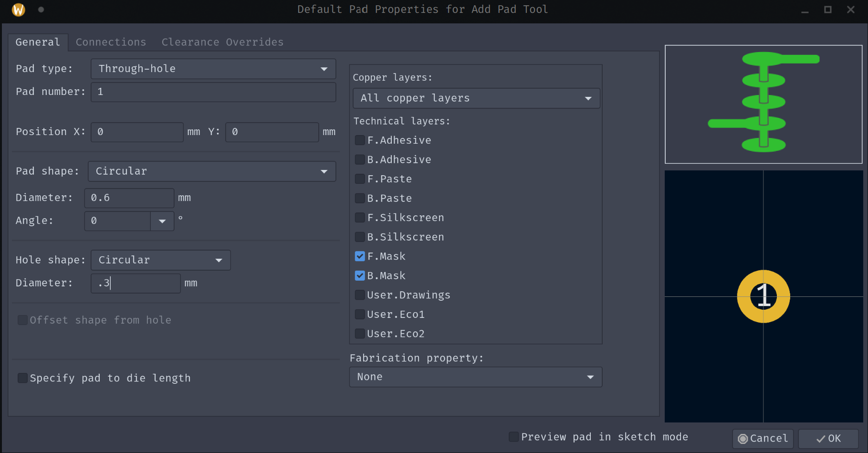Open the Connections tab
The height and width of the screenshot is (453, 868).
click(x=111, y=42)
